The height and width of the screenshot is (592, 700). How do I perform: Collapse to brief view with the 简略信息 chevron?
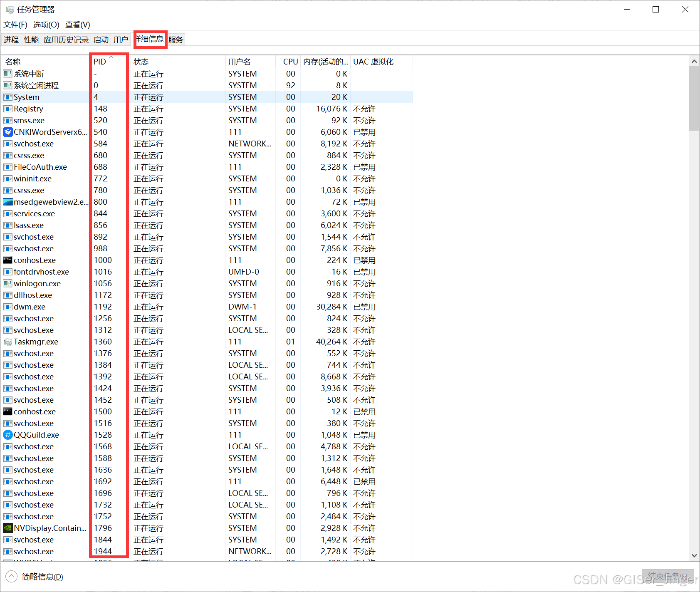[11, 577]
